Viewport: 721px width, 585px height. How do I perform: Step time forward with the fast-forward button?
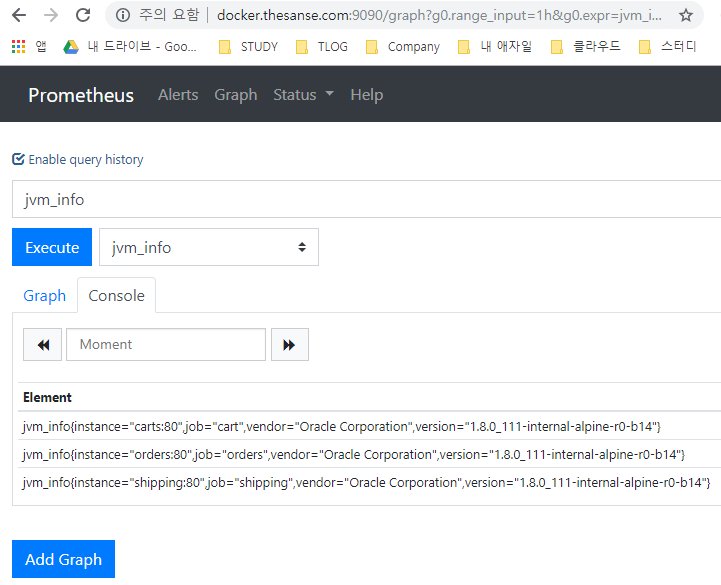click(x=289, y=344)
